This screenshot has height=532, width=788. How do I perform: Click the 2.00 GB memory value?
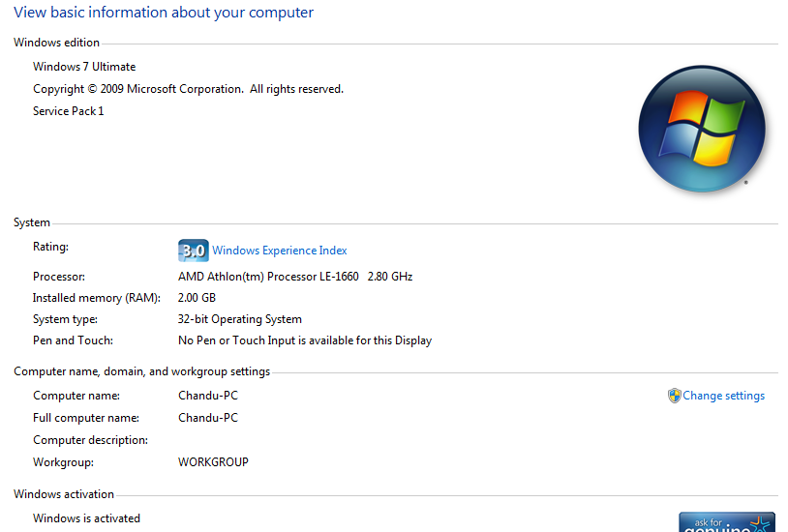[197, 298]
